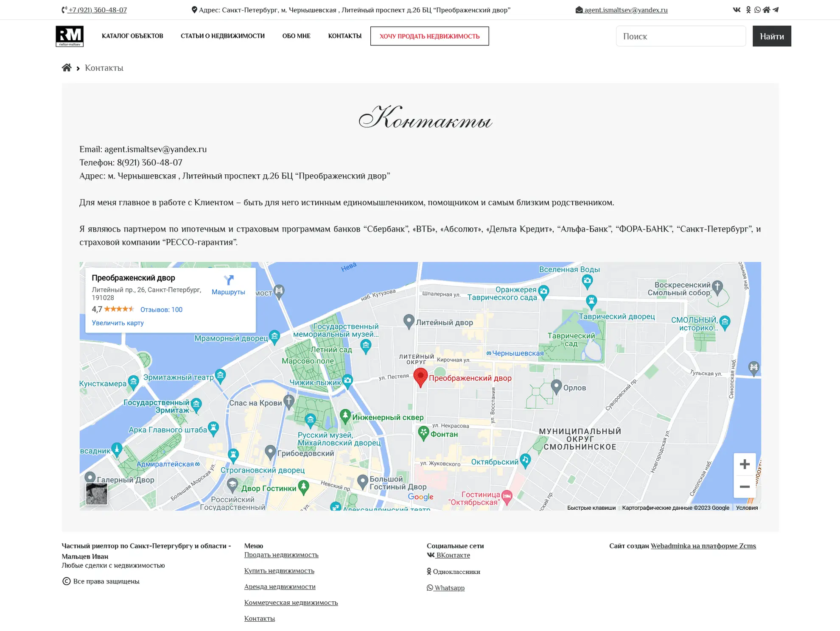Click the house icon beside Telegram
840x631 pixels.
[x=766, y=10]
